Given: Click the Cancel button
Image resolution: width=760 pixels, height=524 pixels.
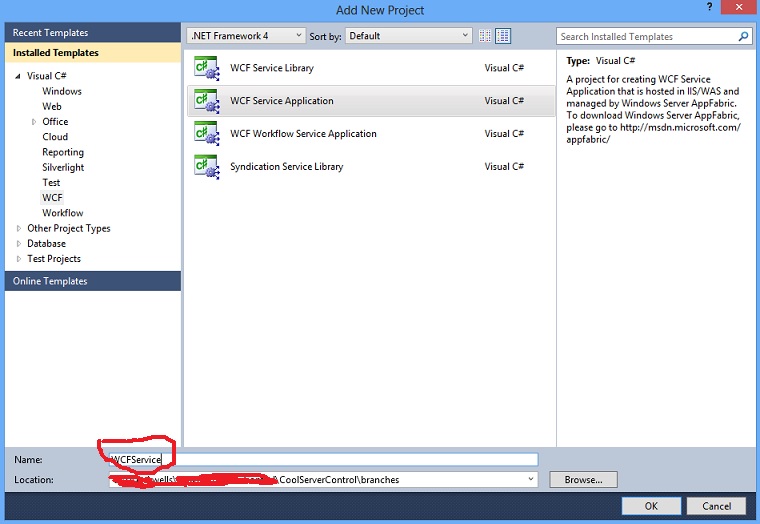Looking at the screenshot, I should (716, 506).
